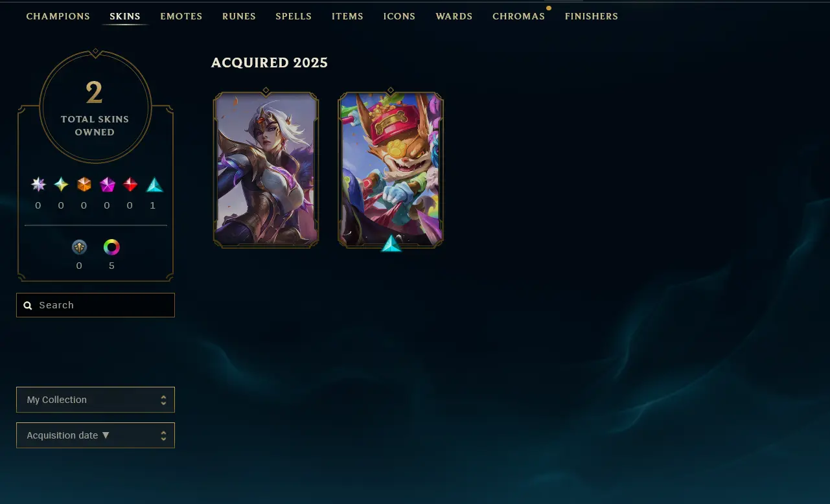This screenshot has height=504, width=830.
Task: Go to the Emotes tab
Action: pyautogui.click(x=181, y=16)
